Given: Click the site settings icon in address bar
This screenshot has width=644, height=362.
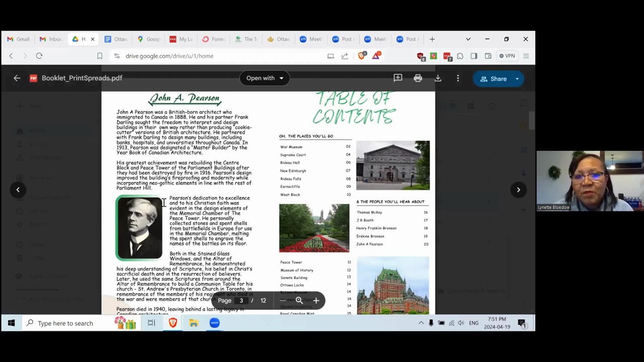Looking at the screenshot, I should tap(117, 56).
